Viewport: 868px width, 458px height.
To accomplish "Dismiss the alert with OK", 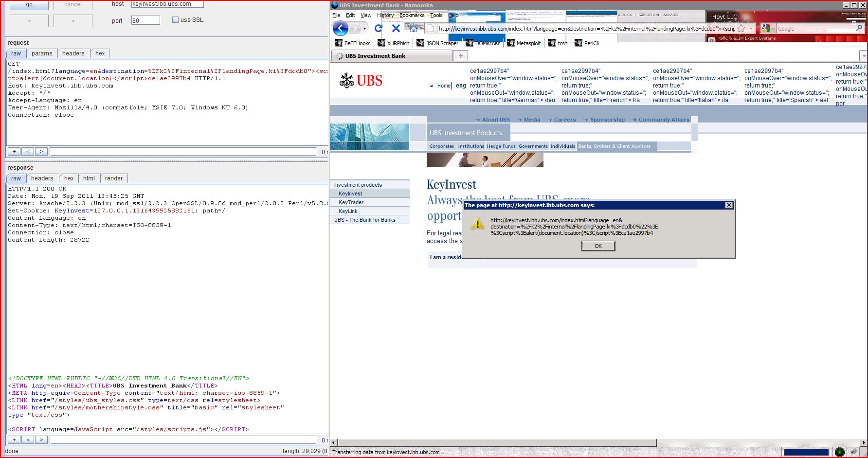I will tap(598, 246).
